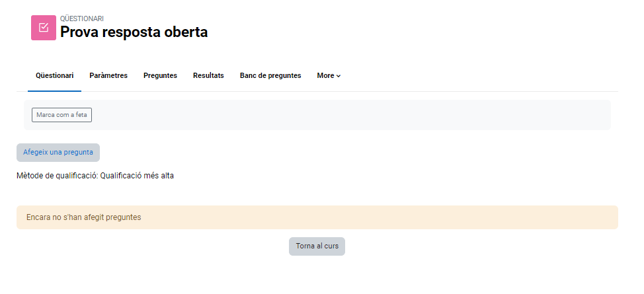Click the 'Afegeix una pregunta' button
Screen dimensions: 644x294
coord(58,152)
